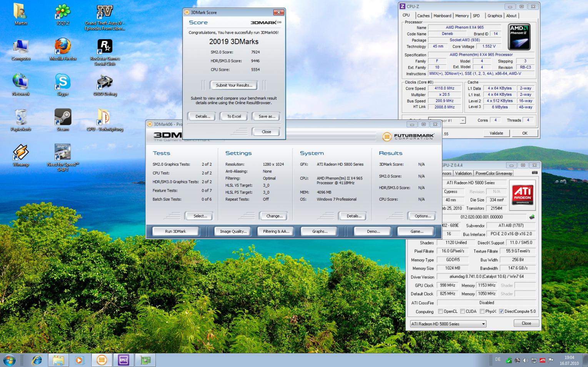Click the Save as button
The width and height of the screenshot is (588, 367).
click(x=267, y=116)
